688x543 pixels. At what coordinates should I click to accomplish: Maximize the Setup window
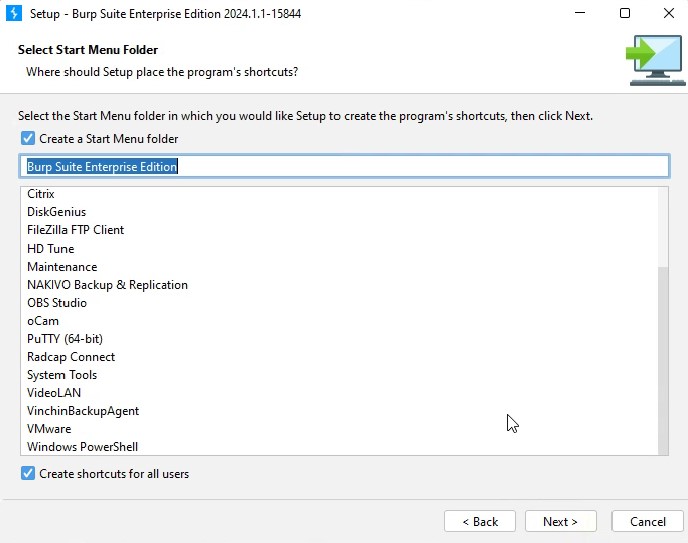click(625, 13)
